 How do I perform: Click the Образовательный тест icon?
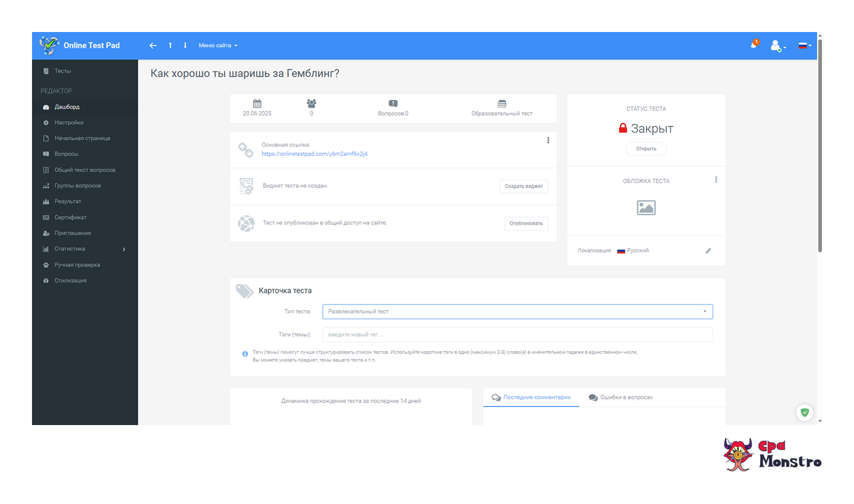click(x=502, y=103)
